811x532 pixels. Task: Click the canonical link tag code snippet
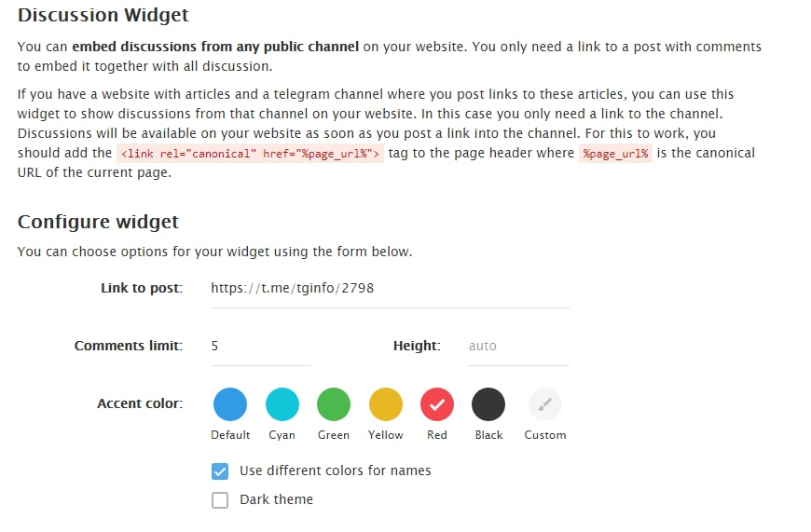coord(250,154)
